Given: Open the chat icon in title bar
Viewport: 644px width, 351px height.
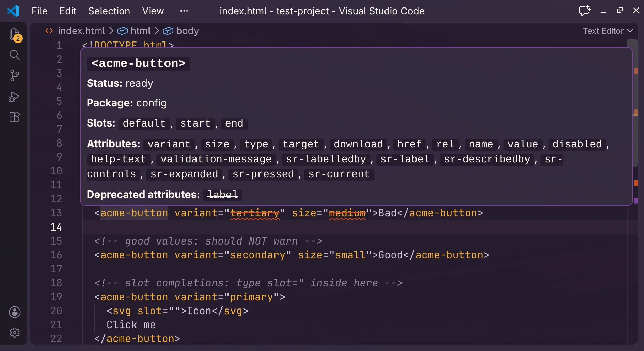Looking at the screenshot, I should (585, 11).
